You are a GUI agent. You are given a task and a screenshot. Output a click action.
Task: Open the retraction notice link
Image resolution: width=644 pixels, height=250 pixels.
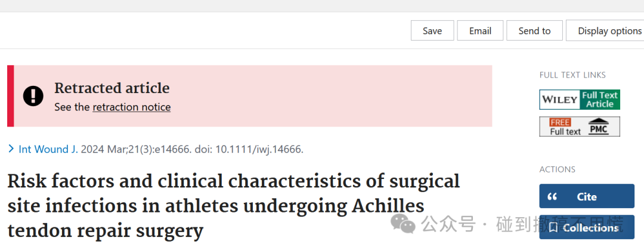click(x=131, y=107)
